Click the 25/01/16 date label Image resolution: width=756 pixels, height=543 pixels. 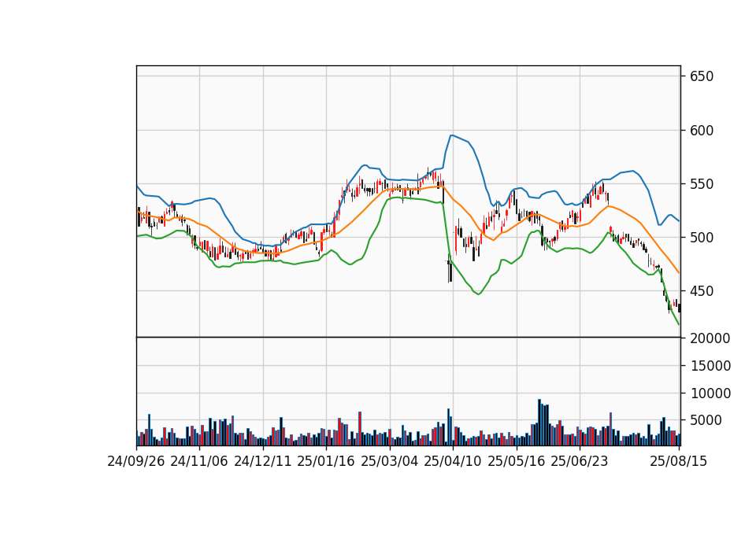(x=326, y=461)
